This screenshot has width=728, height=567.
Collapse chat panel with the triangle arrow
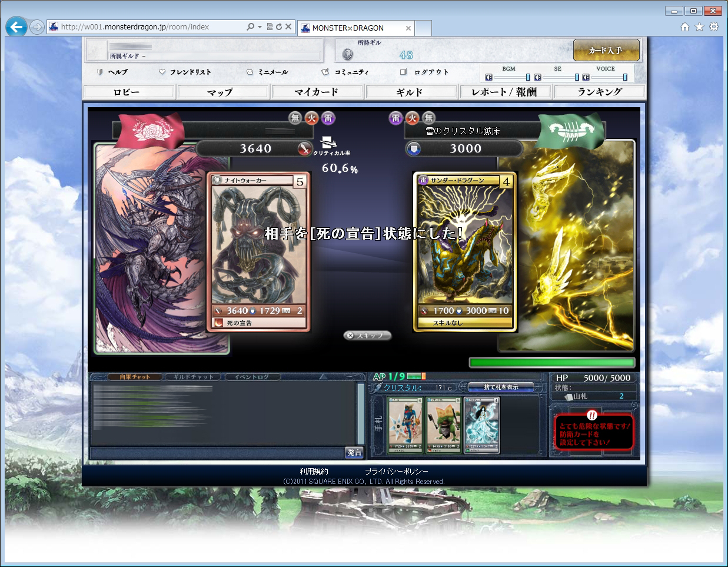[322, 377]
